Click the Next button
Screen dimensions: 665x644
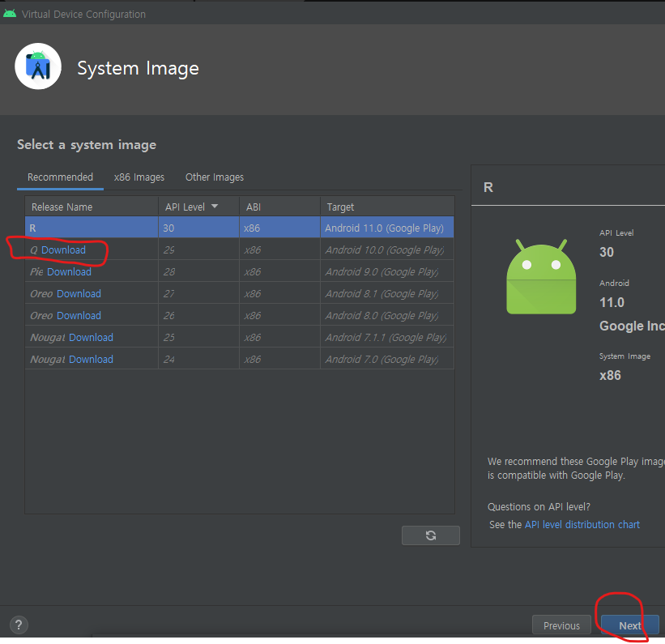pyautogui.click(x=630, y=625)
